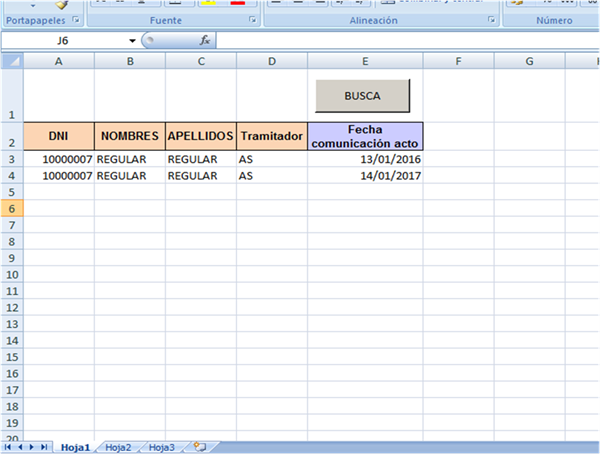Click the BUSCA button
The width and height of the screenshot is (600, 454).
click(362, 96)
